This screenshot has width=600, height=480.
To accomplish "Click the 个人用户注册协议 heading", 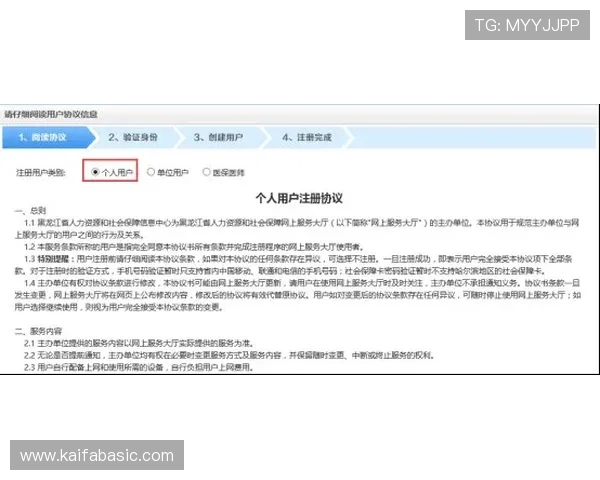I will (x=299, y=198).
